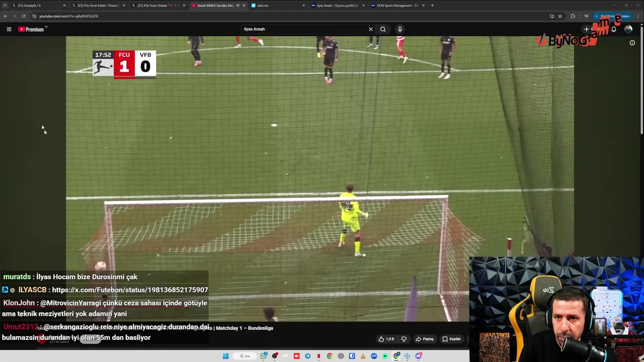
Task: Run the YouTube search magnifier button
Action: (x=383, y=29)
